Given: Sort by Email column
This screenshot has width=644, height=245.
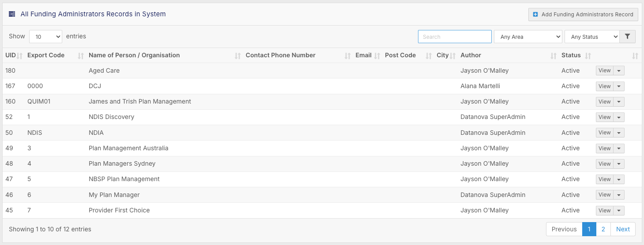Looking at the screenshot, I should coord(377,56).
